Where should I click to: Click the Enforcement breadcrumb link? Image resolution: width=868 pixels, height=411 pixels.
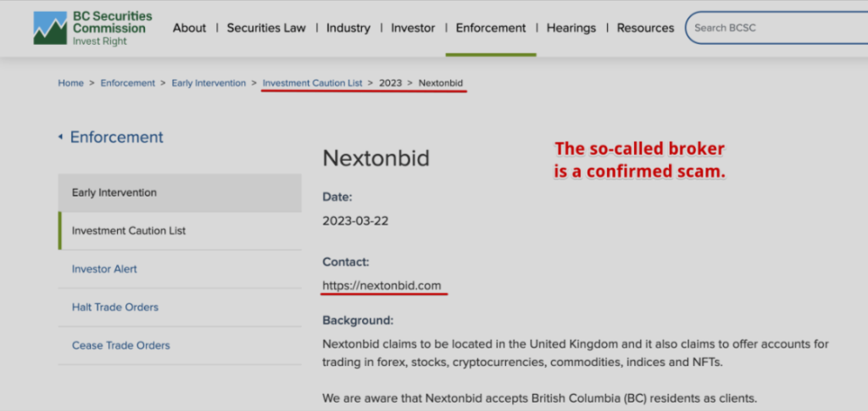point(128,83)
